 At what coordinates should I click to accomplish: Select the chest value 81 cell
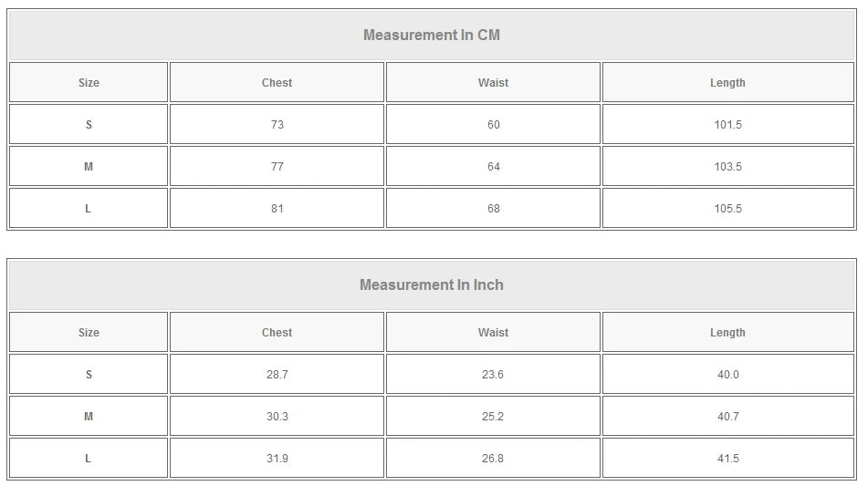click(277, 209)
